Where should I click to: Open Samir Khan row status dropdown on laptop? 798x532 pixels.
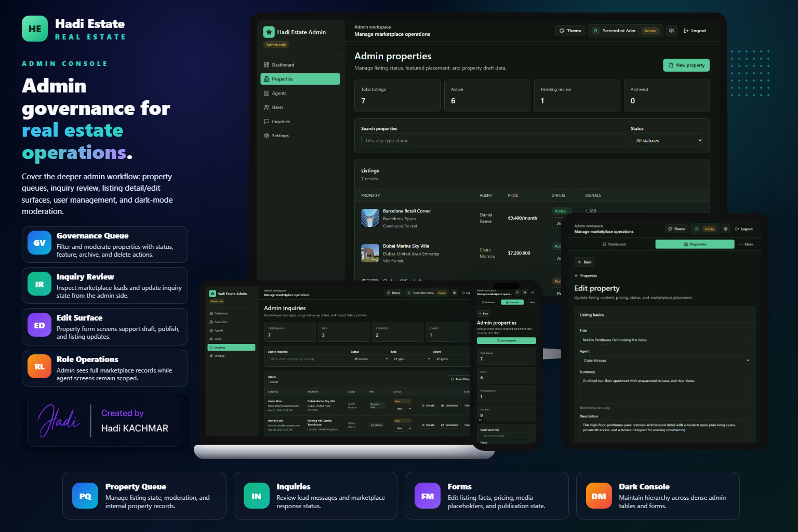coord(403,409)
